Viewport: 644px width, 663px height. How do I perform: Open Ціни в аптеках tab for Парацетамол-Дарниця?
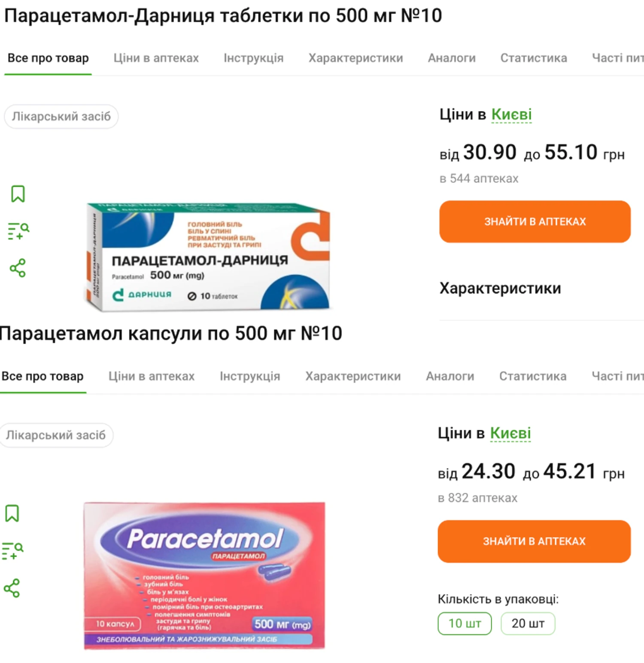click(x=156, y=58)
